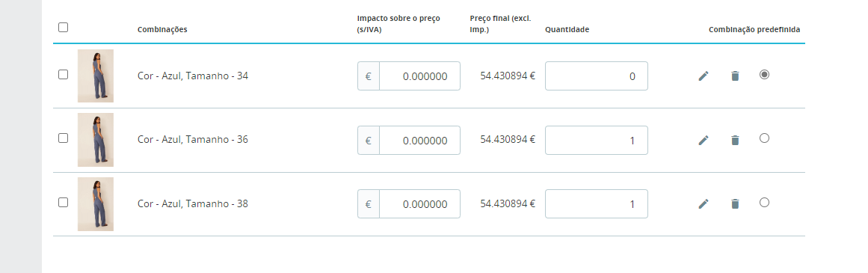Focus the price impact field for Tamanho 34
The height and width of the screenshot is (273, 868).
coord(419,76)
